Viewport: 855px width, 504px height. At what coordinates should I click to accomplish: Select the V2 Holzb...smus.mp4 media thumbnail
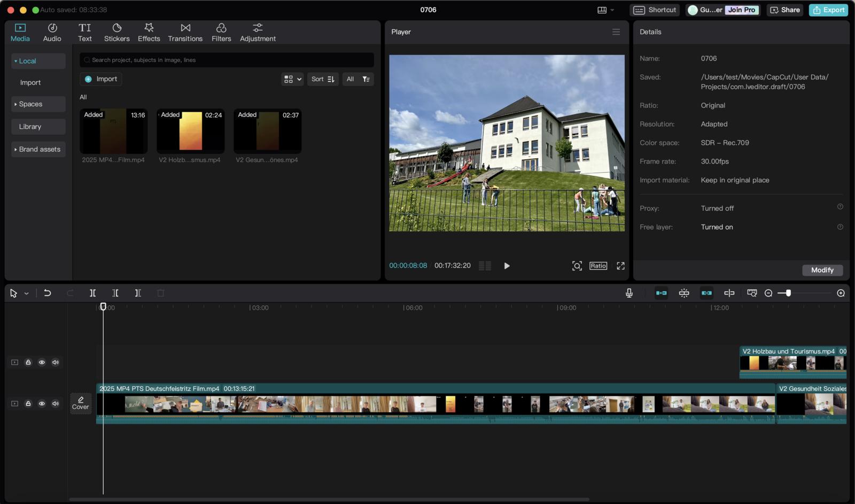pos(190,131)
